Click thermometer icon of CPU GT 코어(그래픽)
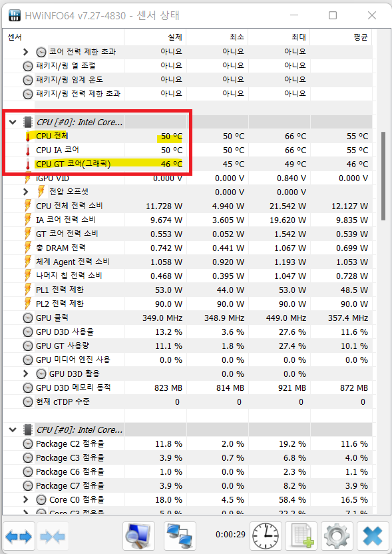 [x=28, y=164]
